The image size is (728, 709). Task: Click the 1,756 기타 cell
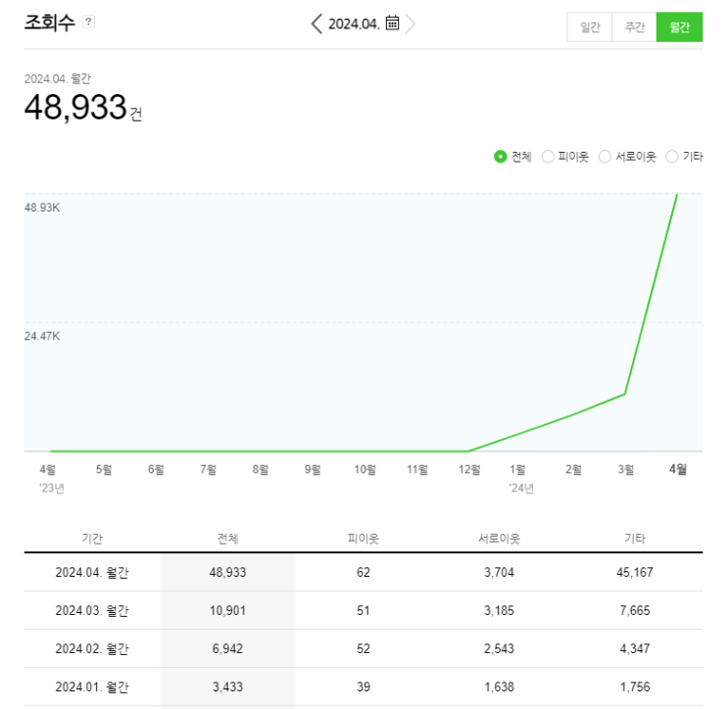pyautogui.click(x=635, y=686)
